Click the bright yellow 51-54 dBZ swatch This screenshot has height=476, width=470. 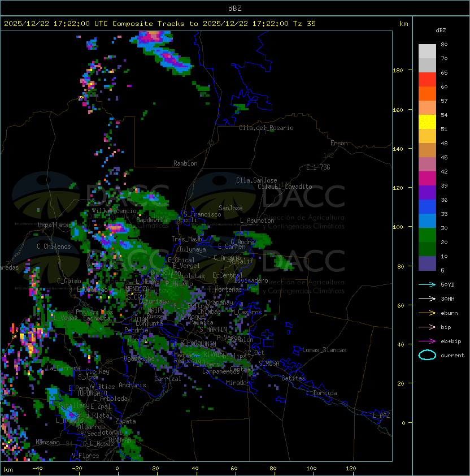tap(427, 122)
